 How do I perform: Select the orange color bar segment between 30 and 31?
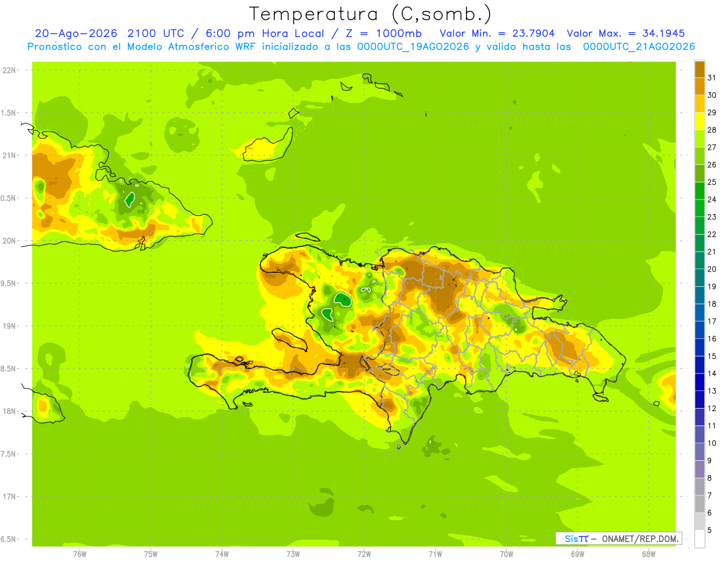(699, 86)
